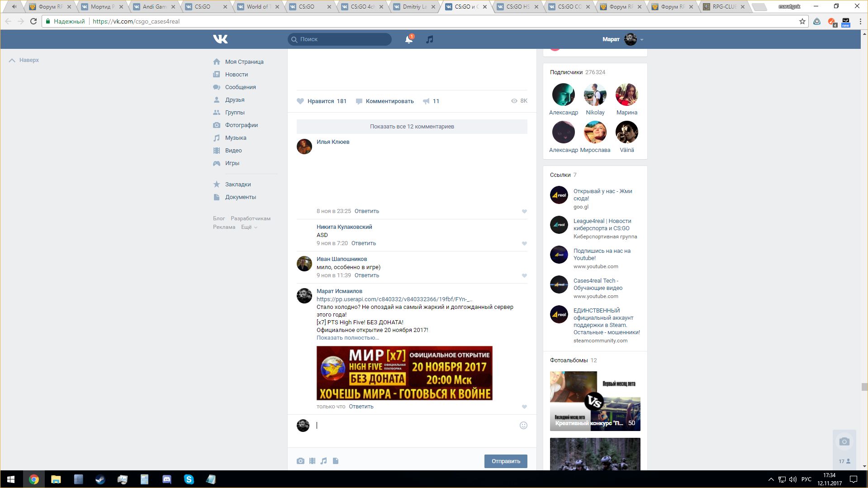Image resolution: width=868 pixels, height=488 pixels.
Task: Open File Explorer from the taskbar
Action: (x=56, y=479)
